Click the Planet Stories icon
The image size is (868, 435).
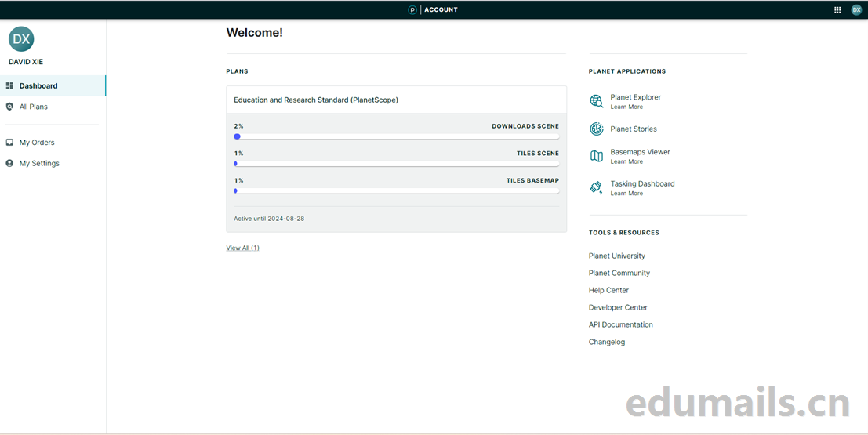tap(597, 129)
